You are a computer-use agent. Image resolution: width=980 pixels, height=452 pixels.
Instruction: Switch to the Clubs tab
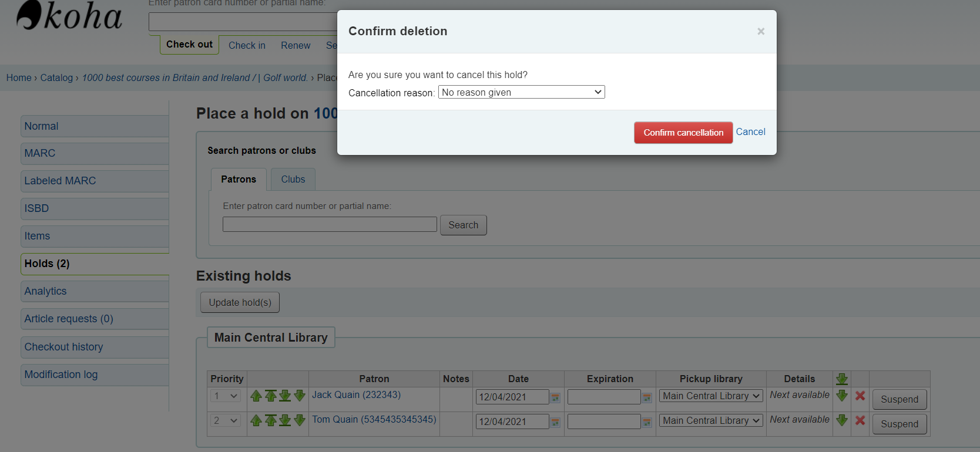(x=293, y=179)
